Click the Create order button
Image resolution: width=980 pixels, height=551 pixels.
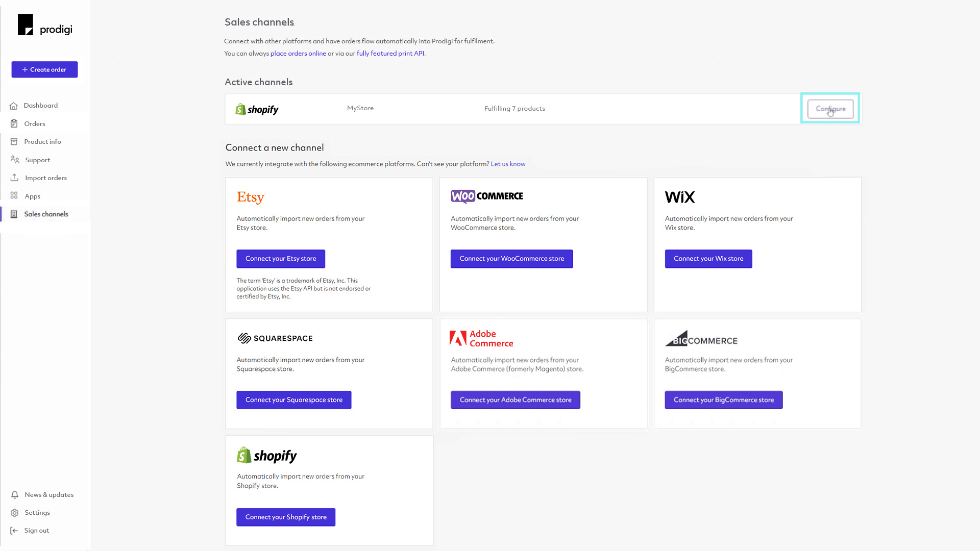tap(44, 69)
